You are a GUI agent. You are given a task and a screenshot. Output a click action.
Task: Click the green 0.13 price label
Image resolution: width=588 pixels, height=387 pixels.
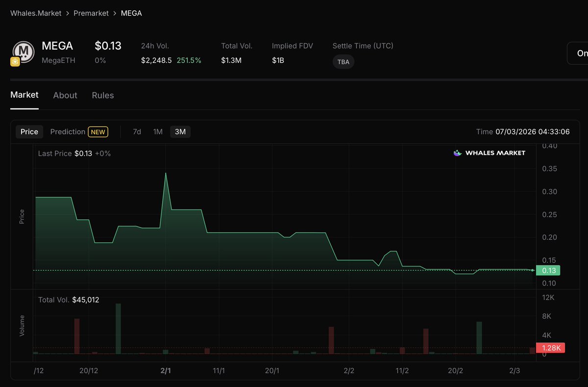(548, 270)
